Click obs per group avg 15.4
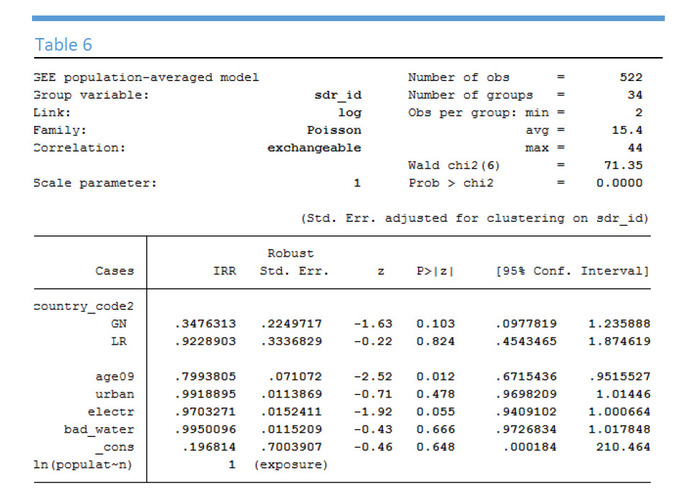This screenshot has width=695, height=494. (627, 130)
